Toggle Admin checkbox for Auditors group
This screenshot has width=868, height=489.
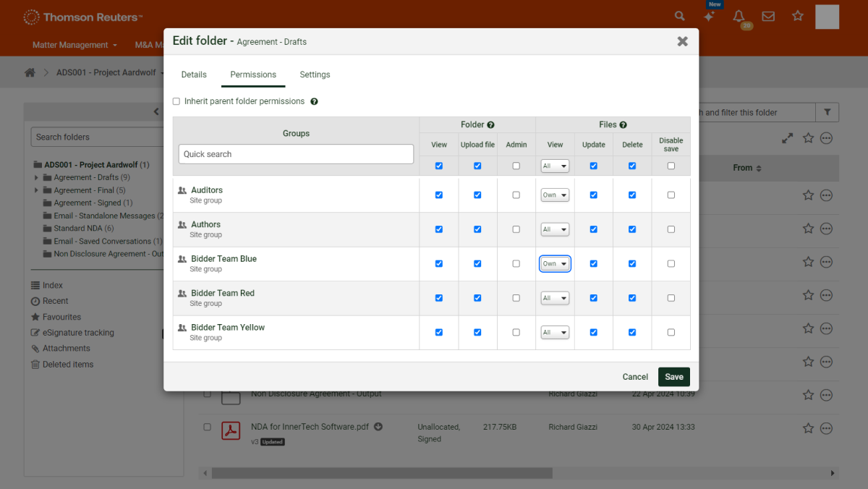pyautogui.click(x=516, y=195)
